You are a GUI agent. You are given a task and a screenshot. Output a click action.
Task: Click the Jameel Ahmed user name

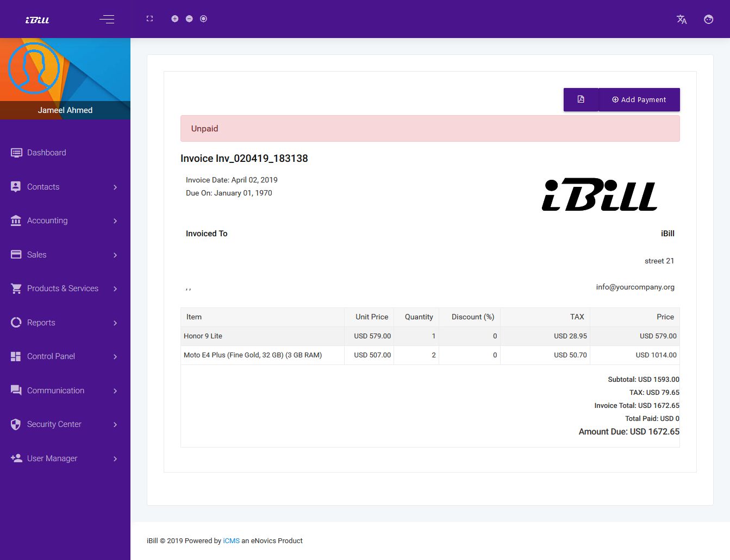[x=65, y=110]
